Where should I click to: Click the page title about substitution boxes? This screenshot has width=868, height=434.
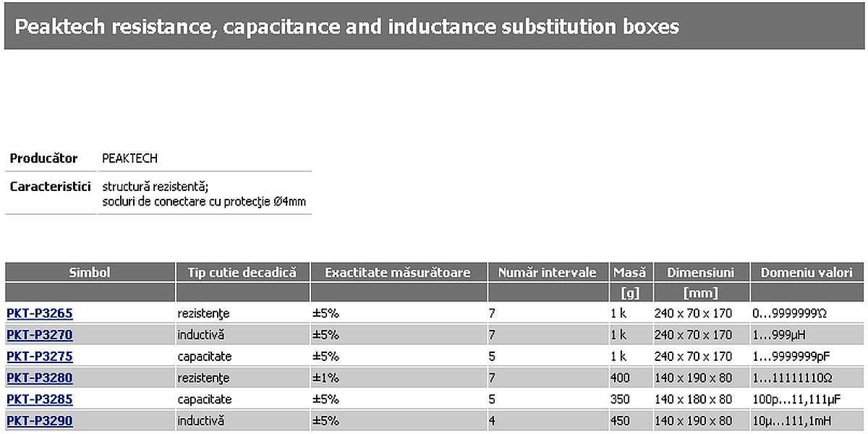347,27
